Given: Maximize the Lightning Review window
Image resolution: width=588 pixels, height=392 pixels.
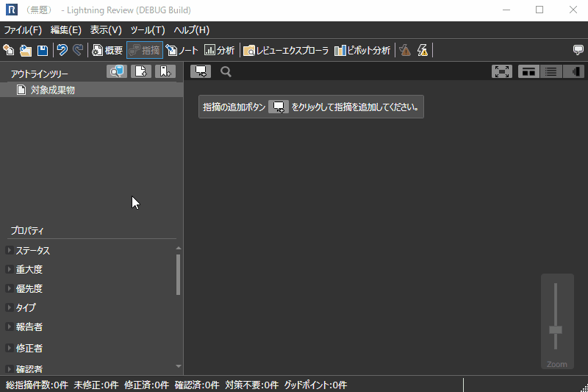Looking at the screenshot, I should 539,10.
